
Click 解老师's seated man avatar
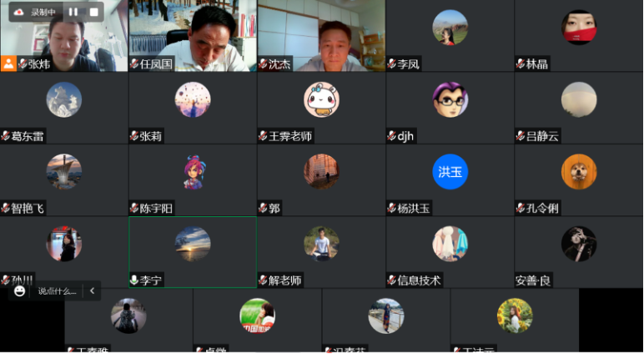coord(322,244)
